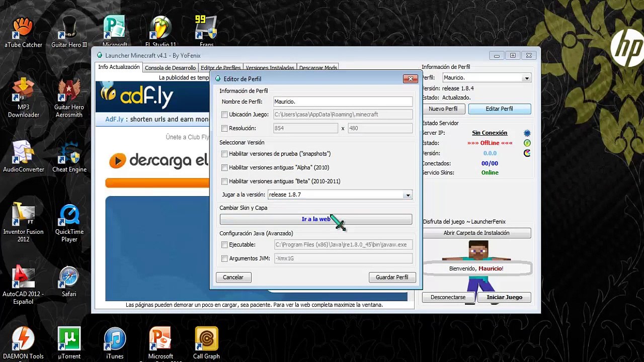Screen dimensions: 644x362
Task: Open the AudioConverter desktop icon
Action: pos(23,157)
